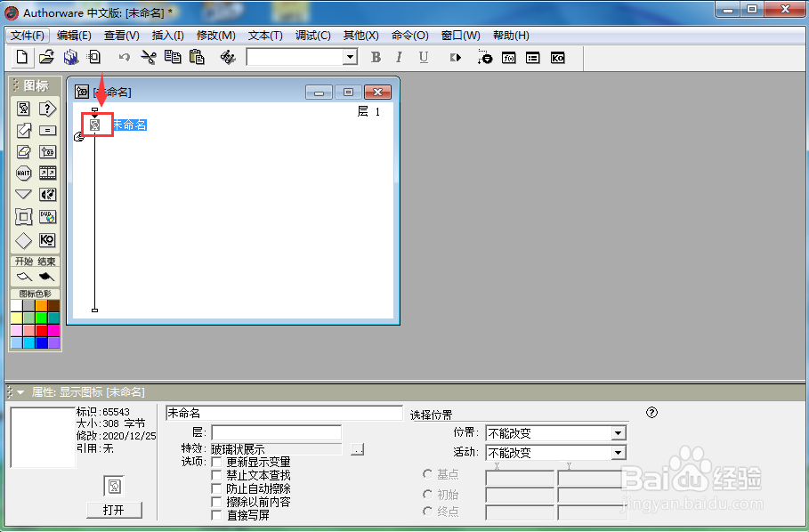Open the 活动 dropdown list
Image resolution: width=809 pixels, height=532 pixels.
(x=619, y=453)
